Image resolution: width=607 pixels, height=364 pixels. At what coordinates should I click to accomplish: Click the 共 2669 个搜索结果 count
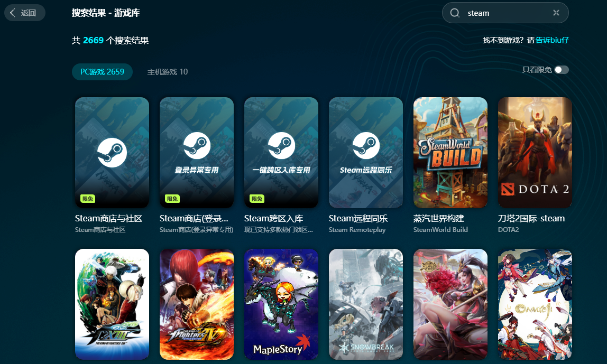point(110,41)
